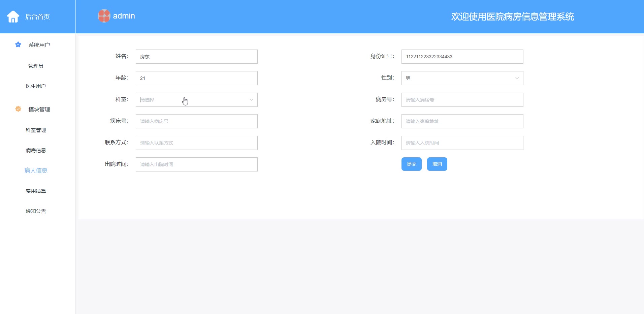Click the home icon beside 后台首页
This screenshot has height=314, width=644.
click(x=13, y=17)
